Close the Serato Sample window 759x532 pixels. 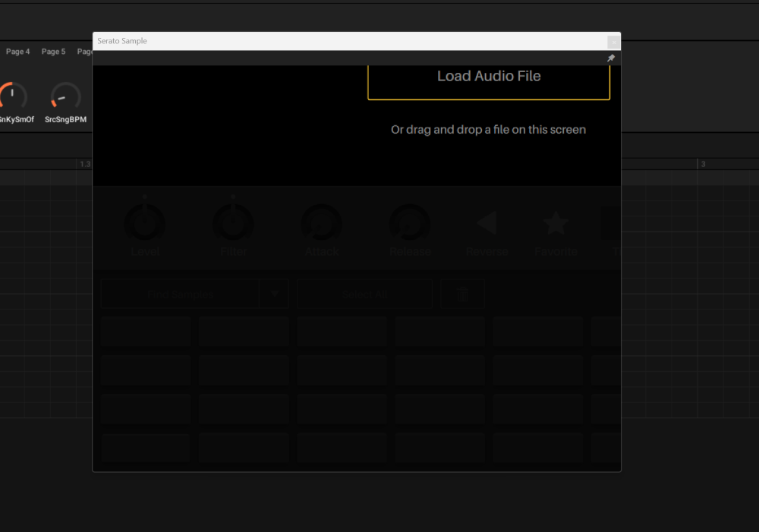click(614, 42)
